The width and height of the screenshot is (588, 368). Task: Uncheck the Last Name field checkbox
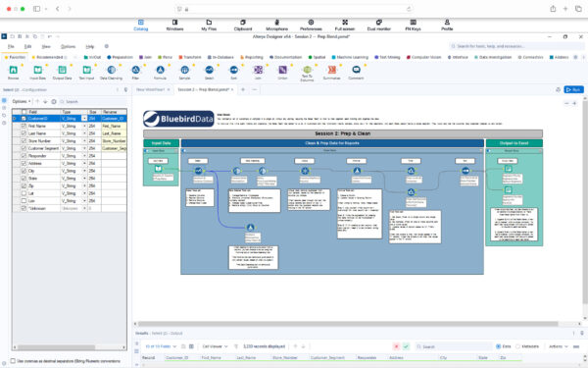(24, 133)
